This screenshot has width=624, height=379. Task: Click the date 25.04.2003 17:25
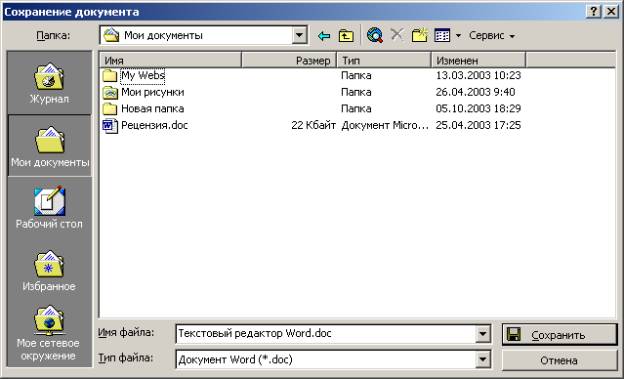point(478,125)
